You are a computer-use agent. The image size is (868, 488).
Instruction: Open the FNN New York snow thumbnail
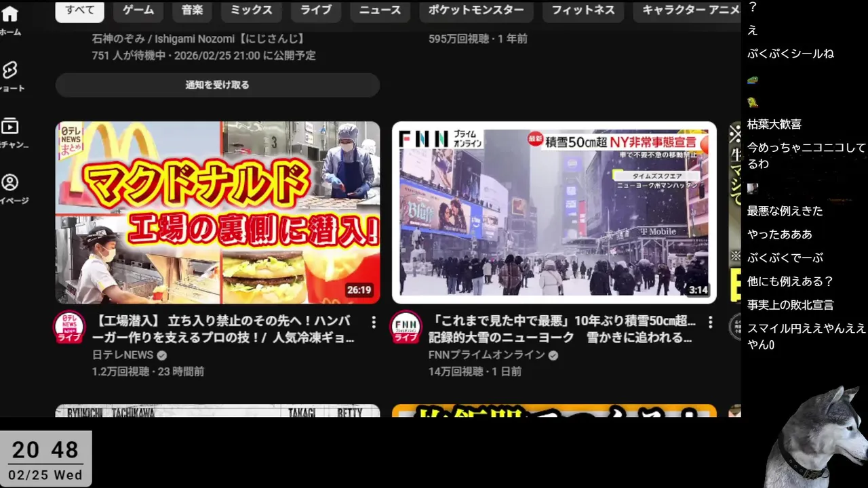point(554,212)
